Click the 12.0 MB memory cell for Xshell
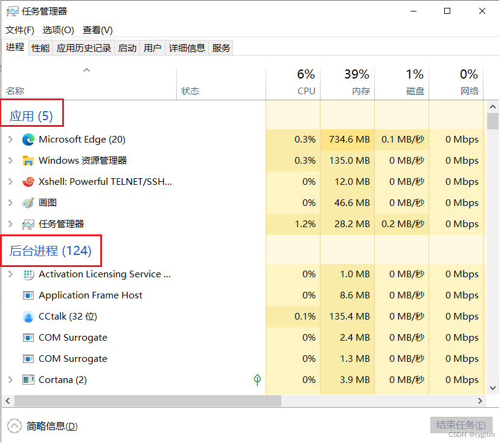This screenshot has width=504, height=444. [x=348, y=182]
